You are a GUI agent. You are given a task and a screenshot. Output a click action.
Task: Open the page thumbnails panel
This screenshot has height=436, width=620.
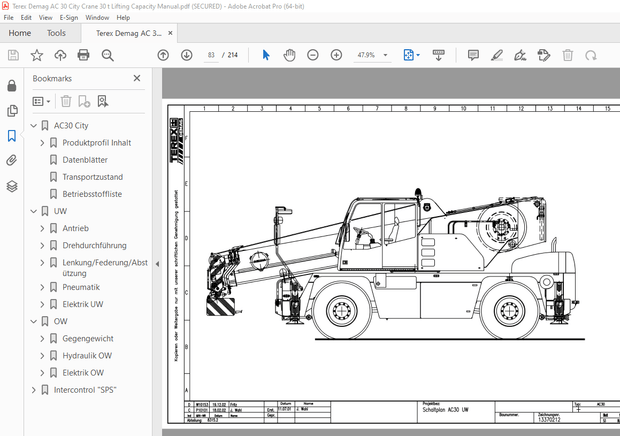click(12, 111)
